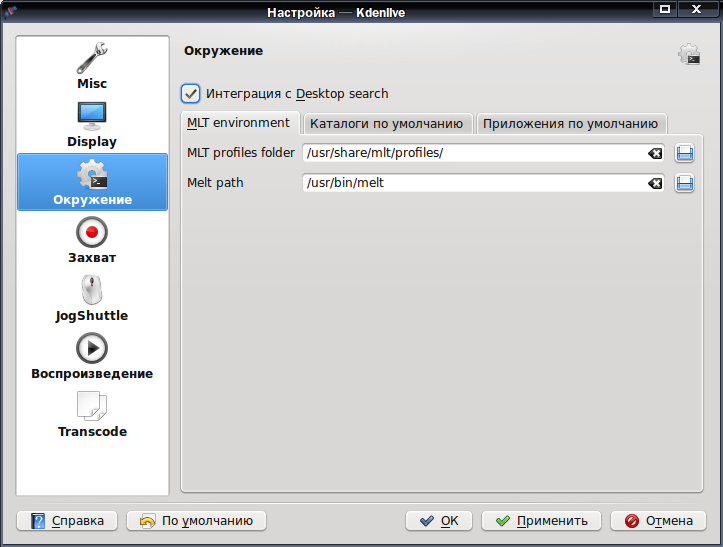Screen dimensions: 723x547
Task: Click the MLT profiles folder input field
Action: pyautogui.click(x=475, y=153)
